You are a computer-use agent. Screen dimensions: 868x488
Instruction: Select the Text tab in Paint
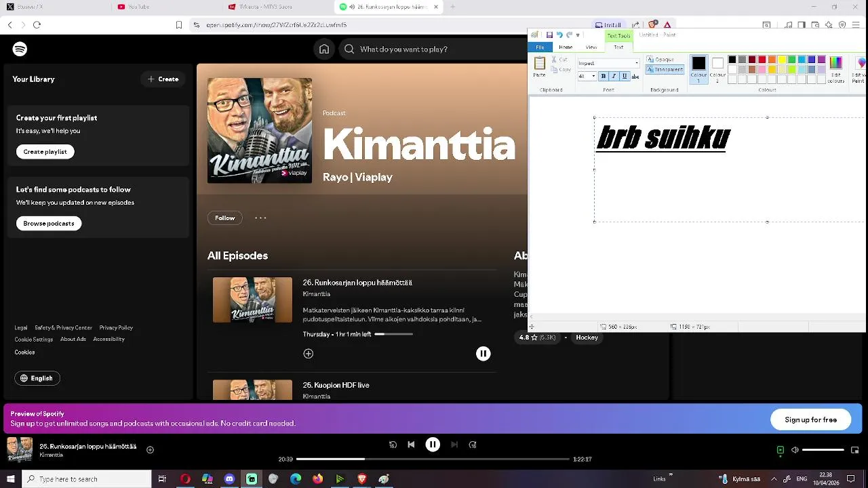click(618, 47)
